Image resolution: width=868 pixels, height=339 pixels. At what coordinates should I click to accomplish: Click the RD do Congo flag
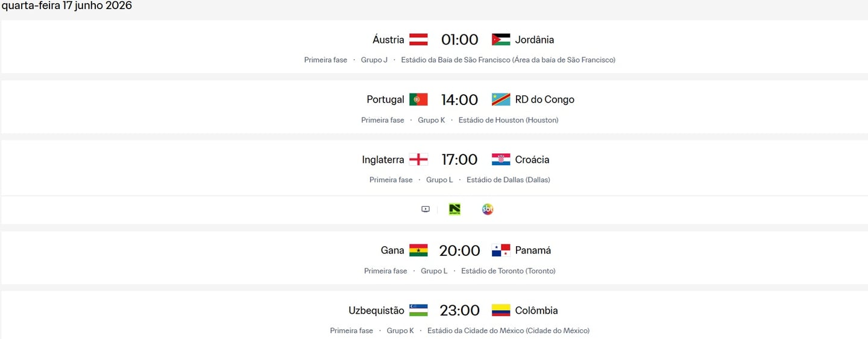(501, 100)
